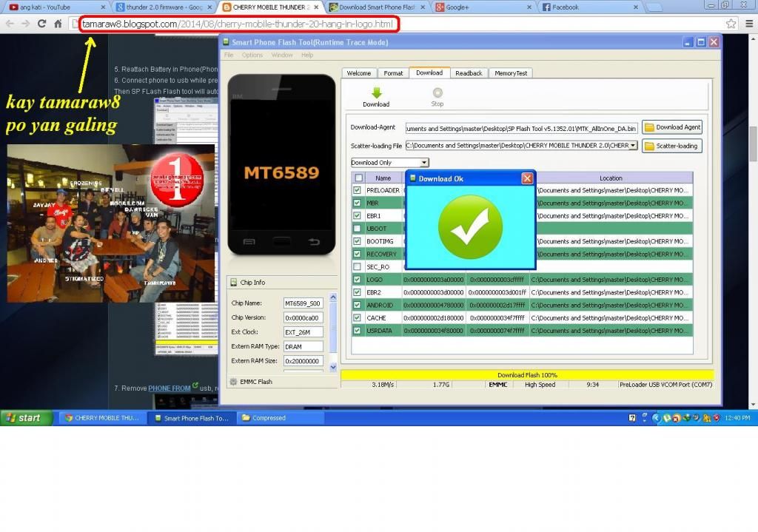Screen dimensions: 758x532
Task: Open the browser home page
Action: pyautogui.click(x=58, y=23)
